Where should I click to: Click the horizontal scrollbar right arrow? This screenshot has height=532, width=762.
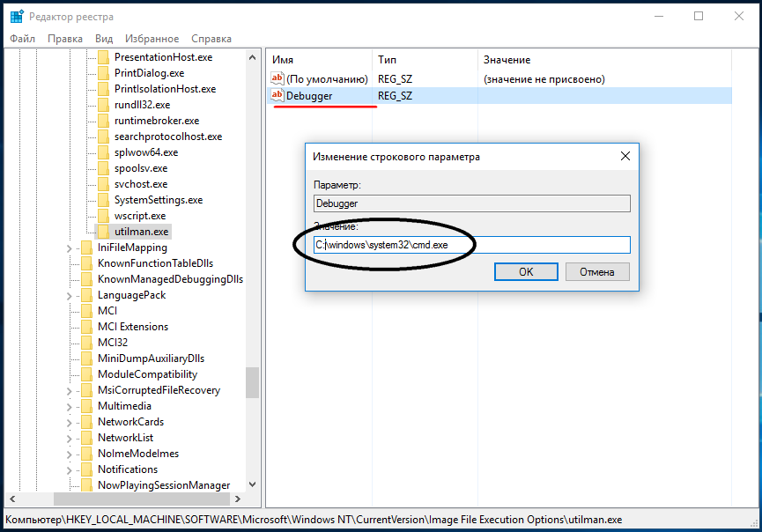[238, 499]
